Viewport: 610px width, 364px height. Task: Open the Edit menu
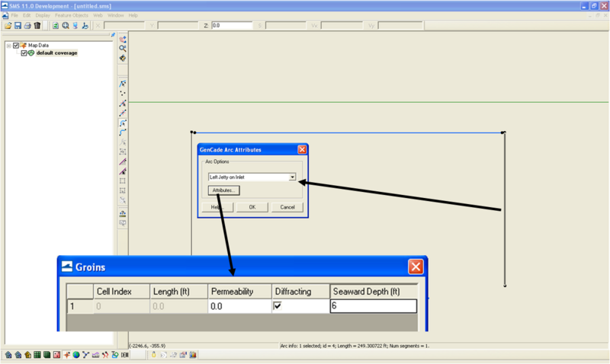pyautogui.click(x=27, y=15)
